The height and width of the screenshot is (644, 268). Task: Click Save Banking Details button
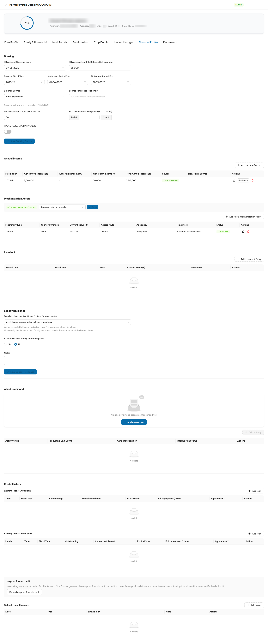point(19,141)
